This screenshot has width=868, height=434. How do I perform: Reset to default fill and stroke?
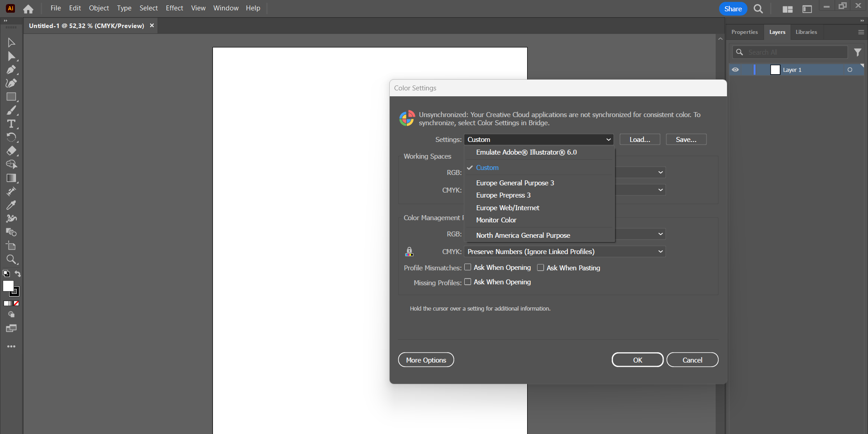pos(6,274)
